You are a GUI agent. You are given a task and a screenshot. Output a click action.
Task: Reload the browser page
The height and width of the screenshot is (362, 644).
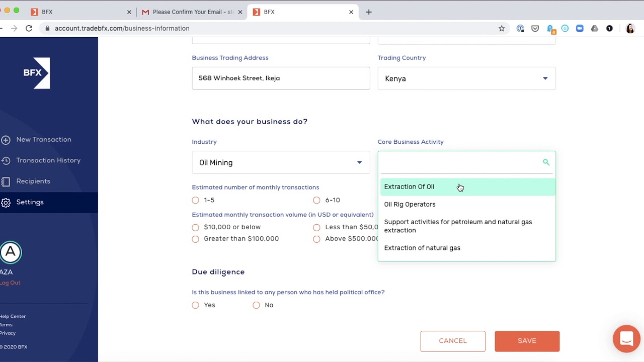pos(29,29)
